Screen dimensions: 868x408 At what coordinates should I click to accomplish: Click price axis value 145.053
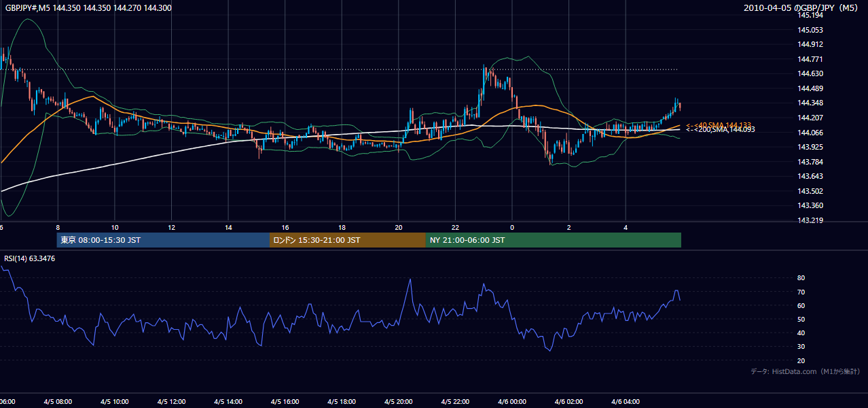click(810, 30)
